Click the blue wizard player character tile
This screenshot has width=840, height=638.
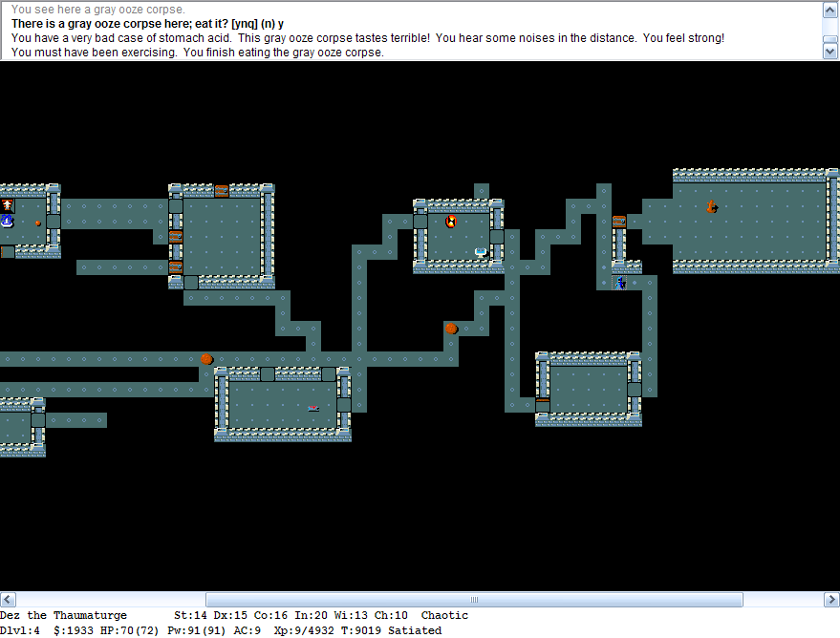click(619, 283)
